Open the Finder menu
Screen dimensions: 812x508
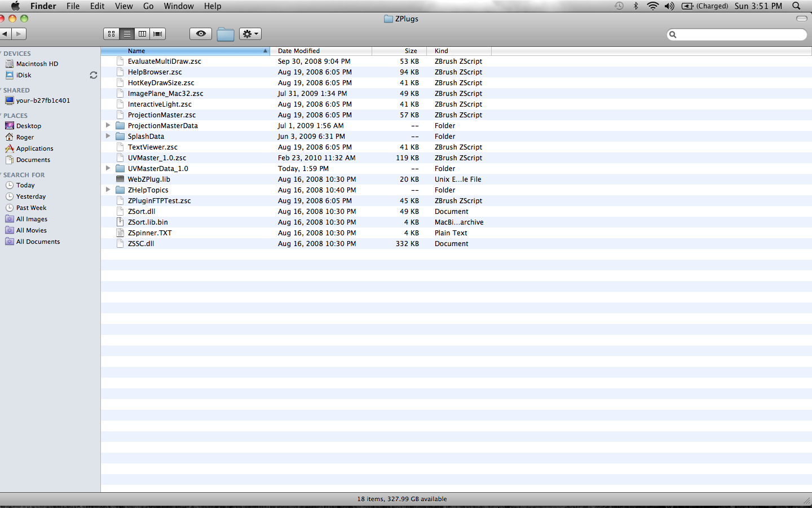(43, 6)
